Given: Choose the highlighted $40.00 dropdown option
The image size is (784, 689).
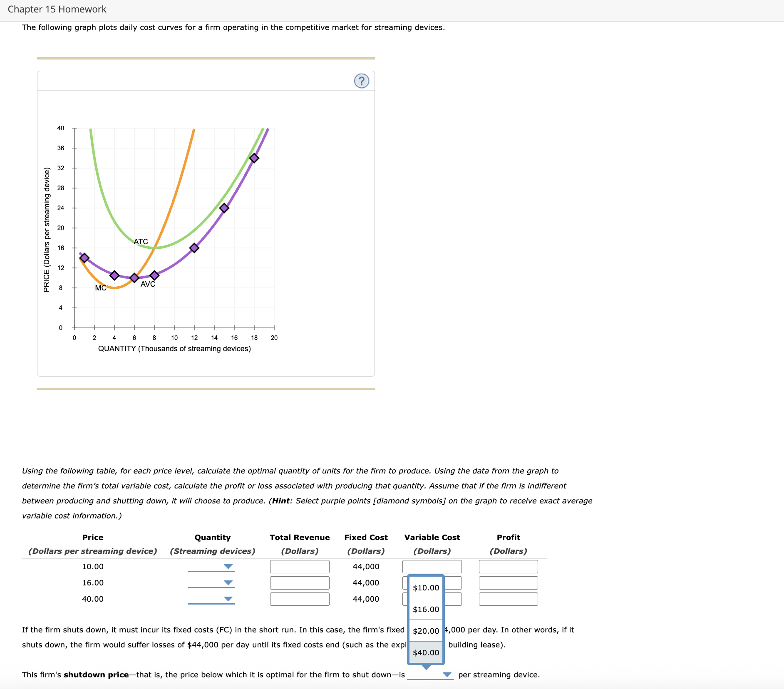Looking at the screenshot, I should (x=425, y=652).
